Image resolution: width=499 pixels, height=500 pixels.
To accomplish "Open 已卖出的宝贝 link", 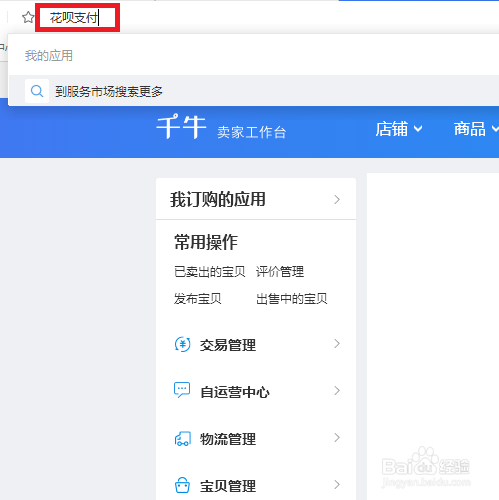I will click(x=210, y=272).
